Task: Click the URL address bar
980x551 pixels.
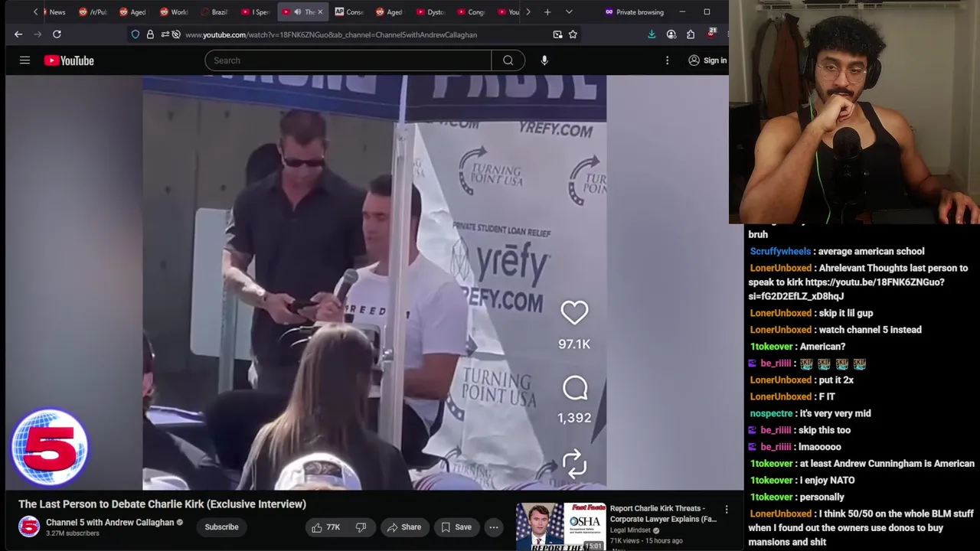Action: (364, 34)
